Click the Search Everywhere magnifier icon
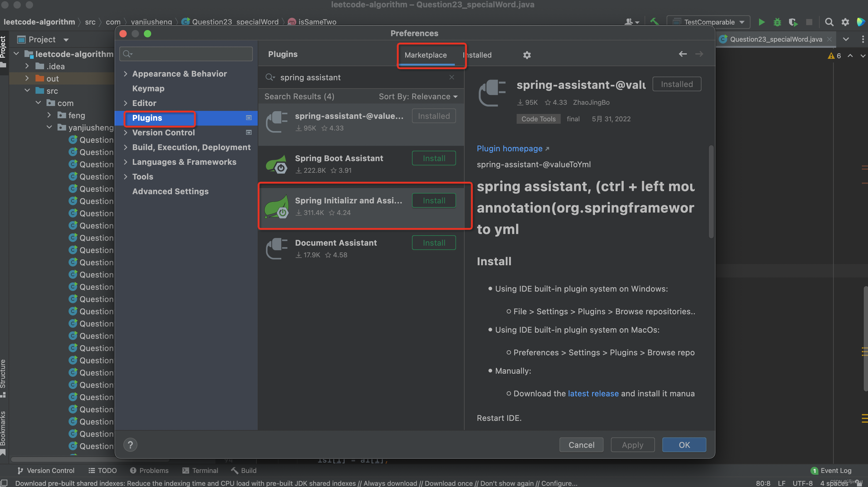This screenshot has width=868, height=487. pos(829,22)
